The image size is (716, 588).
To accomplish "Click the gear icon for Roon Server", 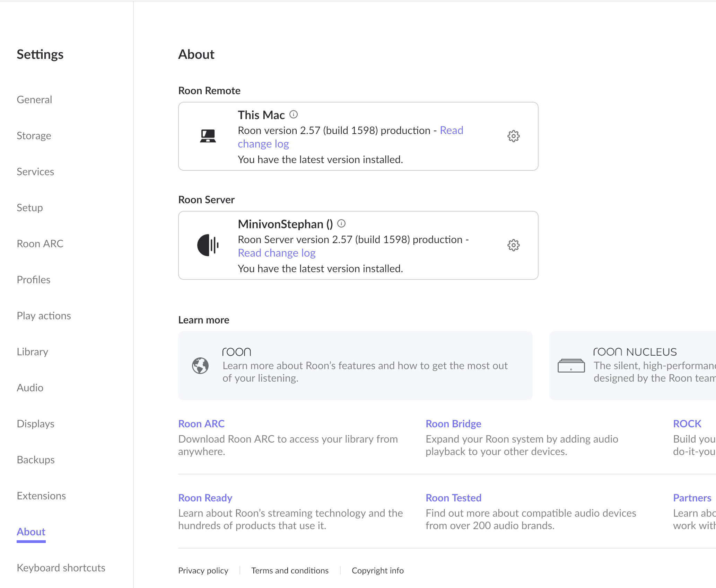I will [513, 245].
